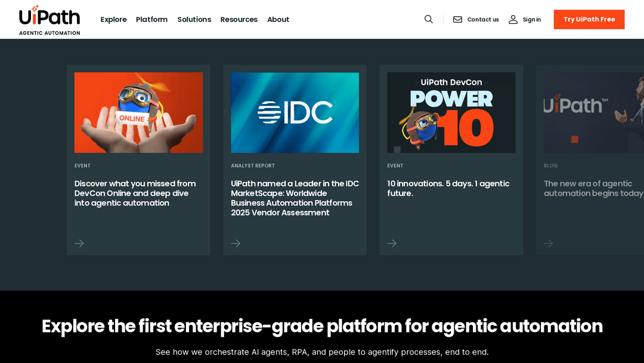Expand the Solutions navigation menu
Viewport: 644px width, 363px height.
point(194,20)
